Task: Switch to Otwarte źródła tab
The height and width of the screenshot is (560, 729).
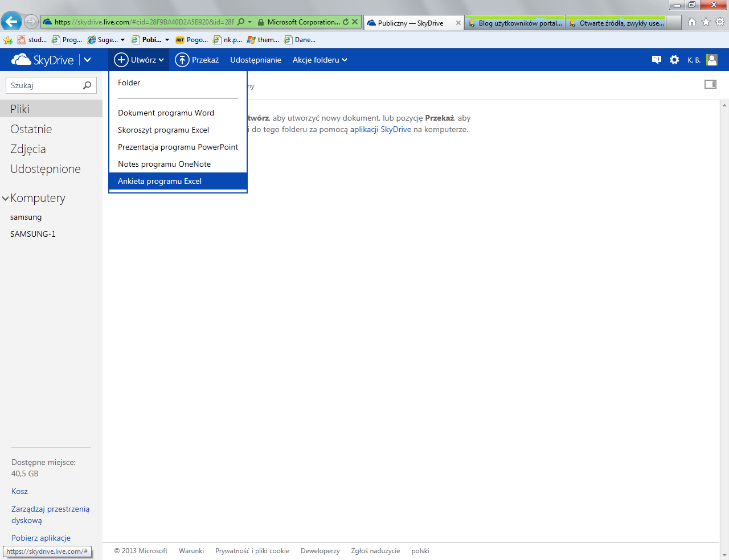Action: (616, 23)
